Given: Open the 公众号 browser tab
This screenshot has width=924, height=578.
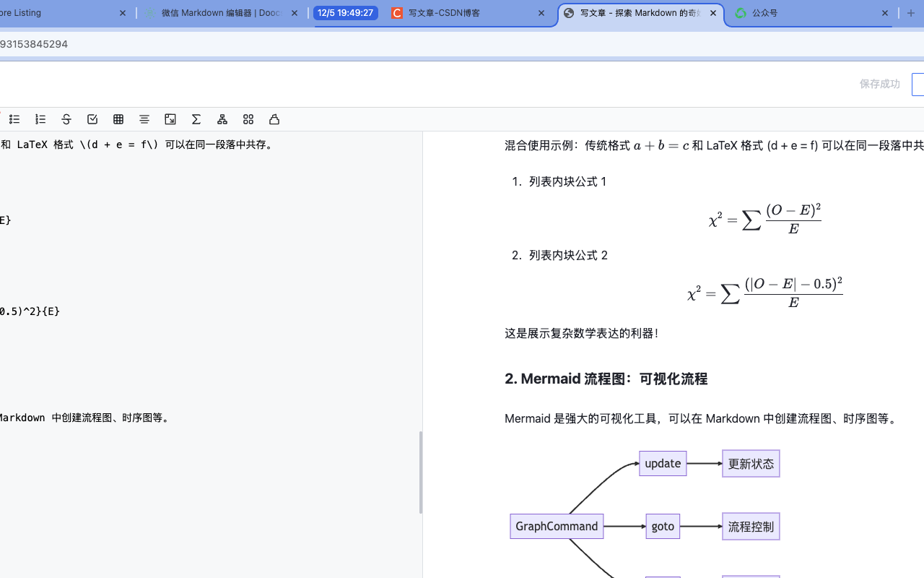Looking at the screenshot, I should click(765, 12).
